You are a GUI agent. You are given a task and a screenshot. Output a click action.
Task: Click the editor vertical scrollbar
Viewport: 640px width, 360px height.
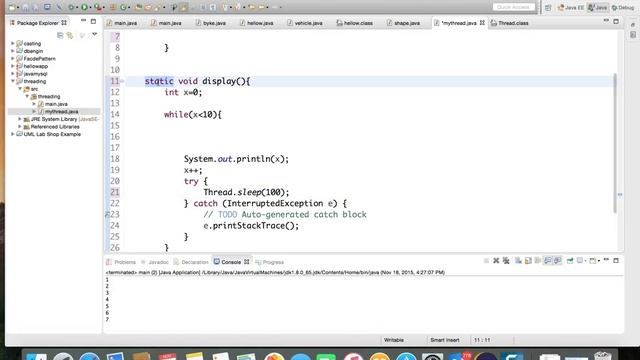tap(614, 143)
